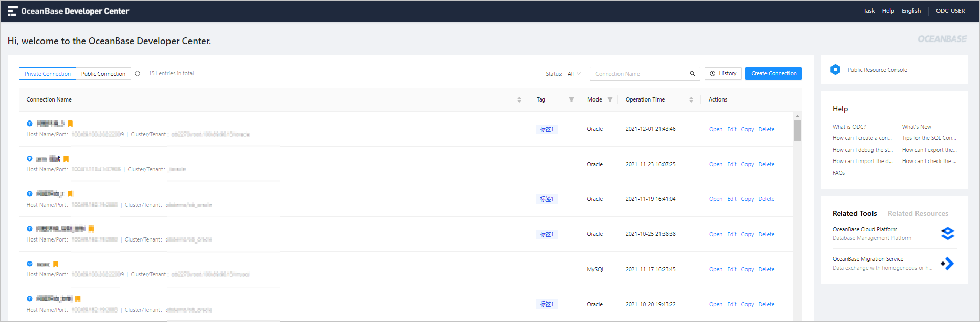The image size is (980, 322).
Task: Click the connection list vertical scrollbar thumb
Action: pyautogui.click(x=797, y=131)
